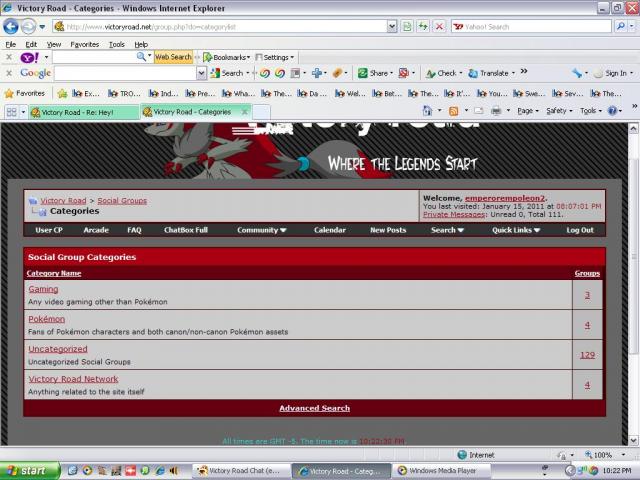Click the Windows Start button
The image size is (640, 480).
tap(27, 470)
